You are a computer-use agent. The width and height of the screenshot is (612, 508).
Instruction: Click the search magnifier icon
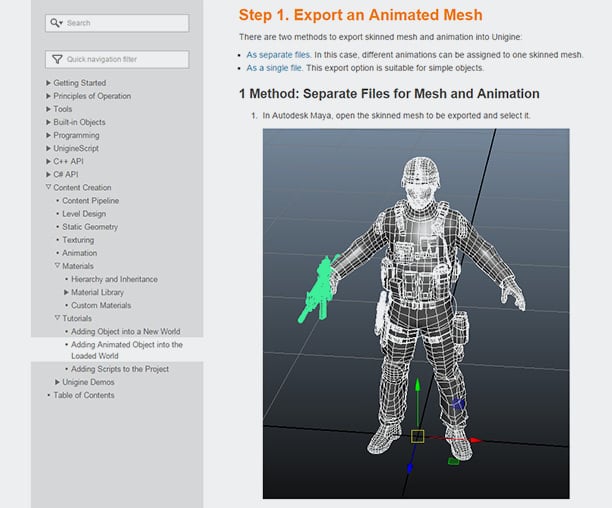[x=56, y=23]
